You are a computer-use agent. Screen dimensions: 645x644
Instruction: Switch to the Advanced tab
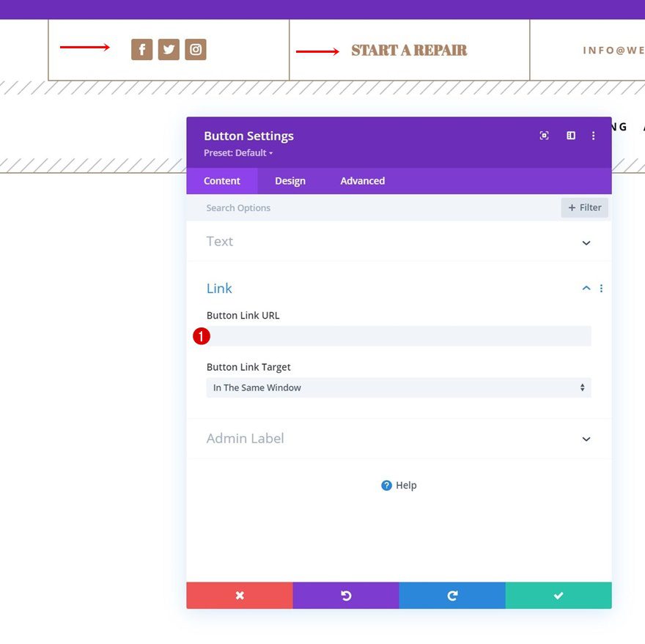pyautogui.click(x=362, y=181)
